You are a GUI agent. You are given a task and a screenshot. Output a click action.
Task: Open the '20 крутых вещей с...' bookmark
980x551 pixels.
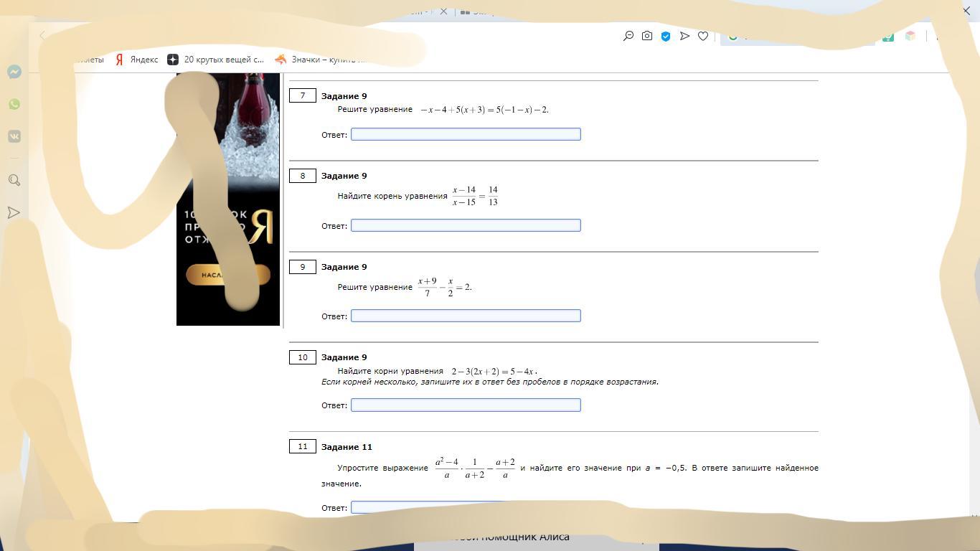[216, 60]
